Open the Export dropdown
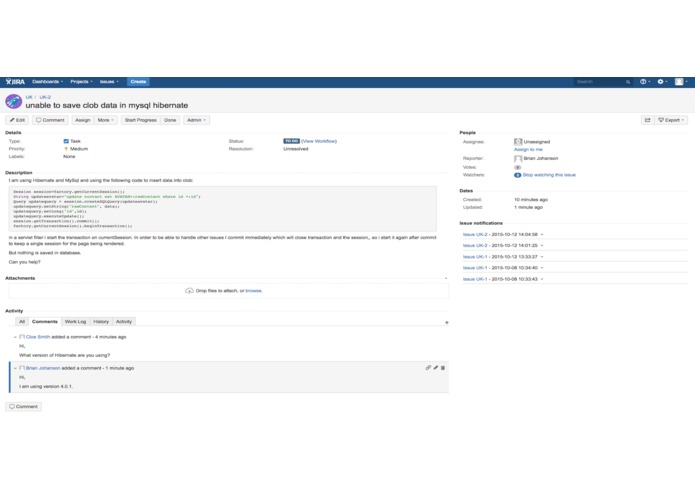 [671, 120]
